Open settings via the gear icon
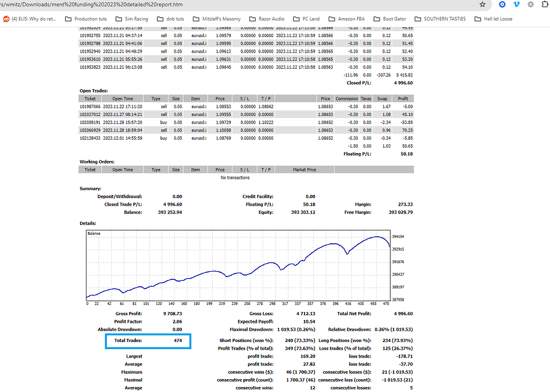Viewport: 550px width, 392px height. [531, 5]
